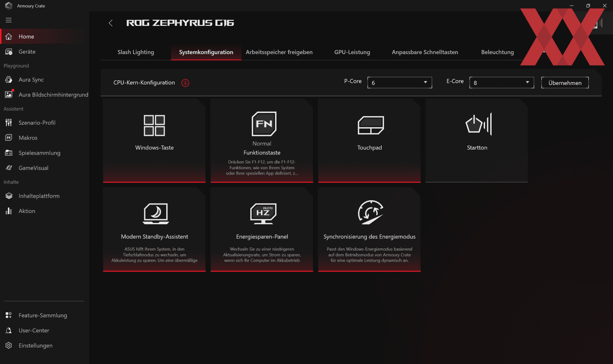613x364 pixels.
Task: Click the Aktion bar chart icon
Action: pos(9,211)
